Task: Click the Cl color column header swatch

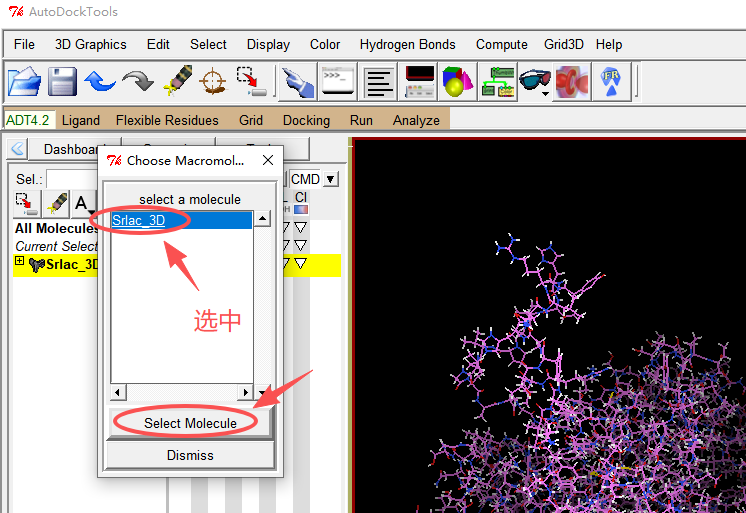Action: (x=301, y=210)
